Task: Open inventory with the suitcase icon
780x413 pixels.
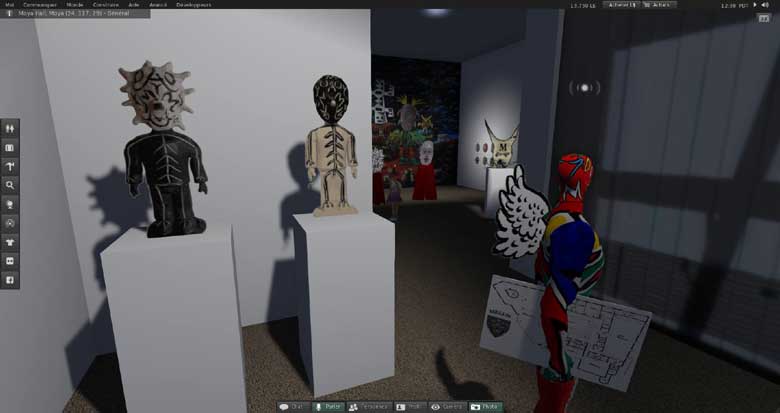Action: [10, 147]
